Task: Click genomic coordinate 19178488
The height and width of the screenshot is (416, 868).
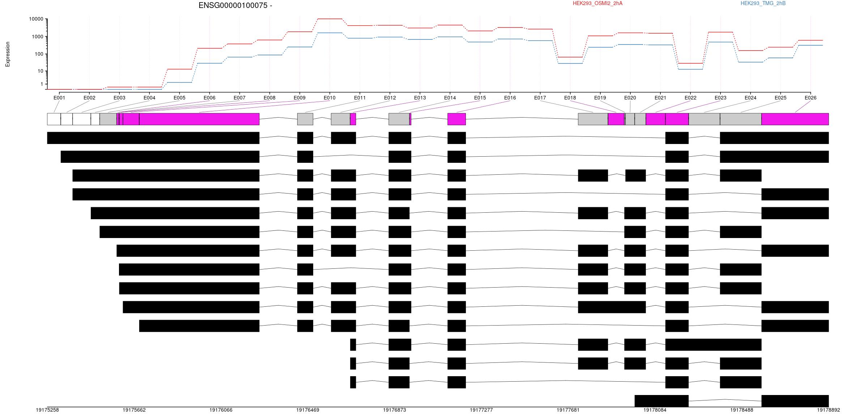Action: (742, 410)
